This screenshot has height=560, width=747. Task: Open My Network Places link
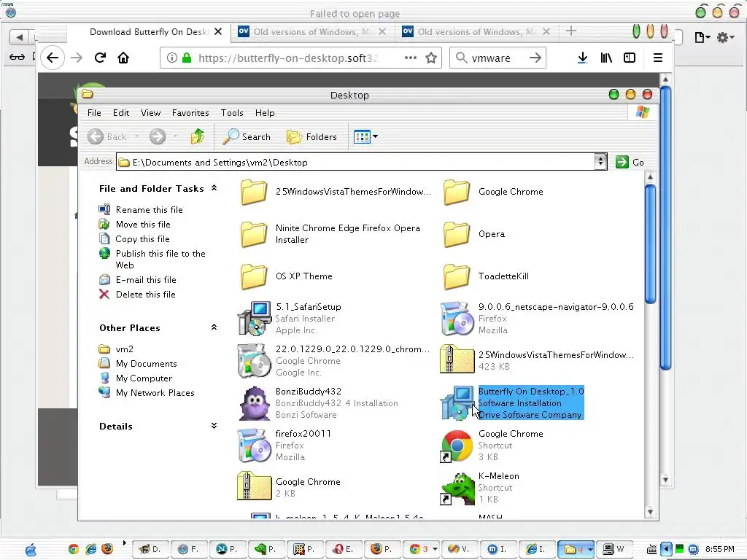pos(155,393)
